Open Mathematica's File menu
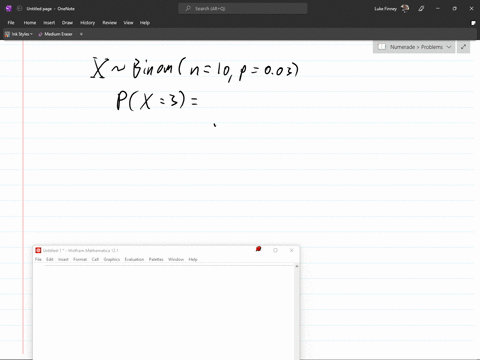This screenshot has height=360, width=480. click(38, 259)
